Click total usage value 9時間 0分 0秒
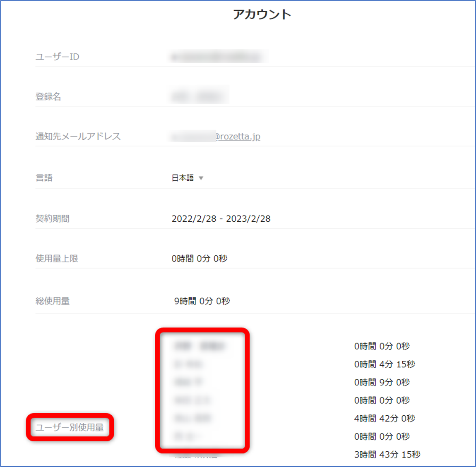 pos(202,301)
